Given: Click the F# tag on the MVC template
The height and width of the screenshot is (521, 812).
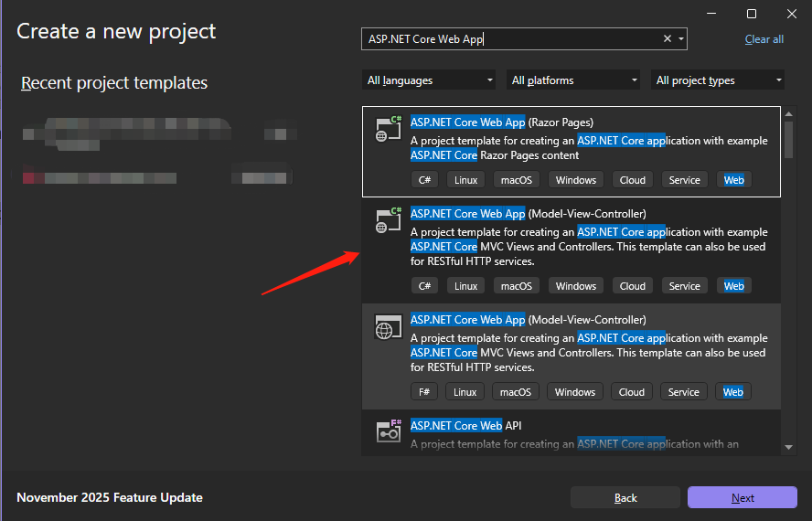Looking at the screenshot, I should [x=424, y=392].
